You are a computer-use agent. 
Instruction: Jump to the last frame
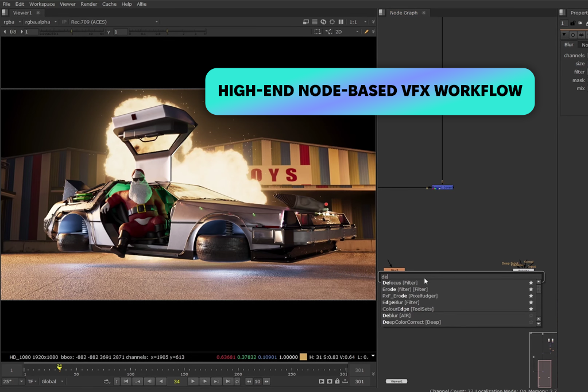click(227, 382)
